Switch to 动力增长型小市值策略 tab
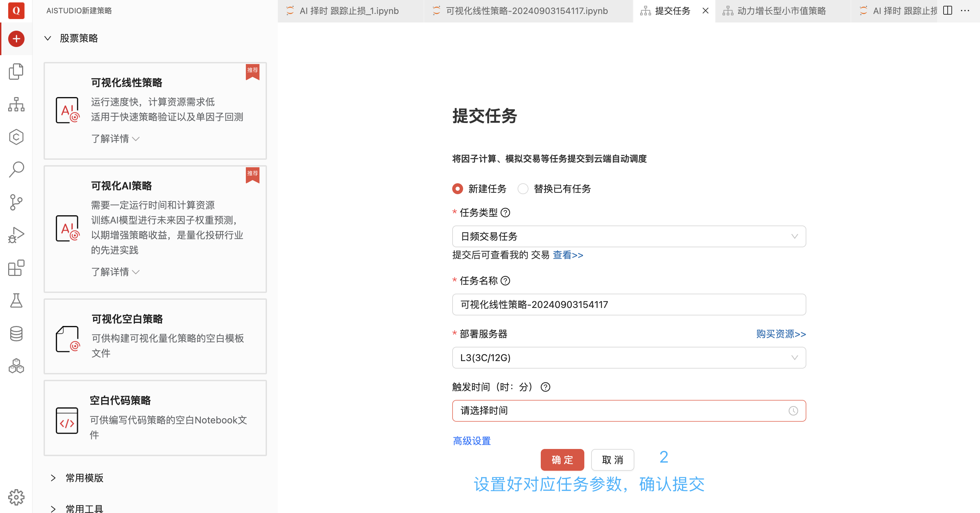This screenshot has width=980, height=513. (x=781, y=11)
